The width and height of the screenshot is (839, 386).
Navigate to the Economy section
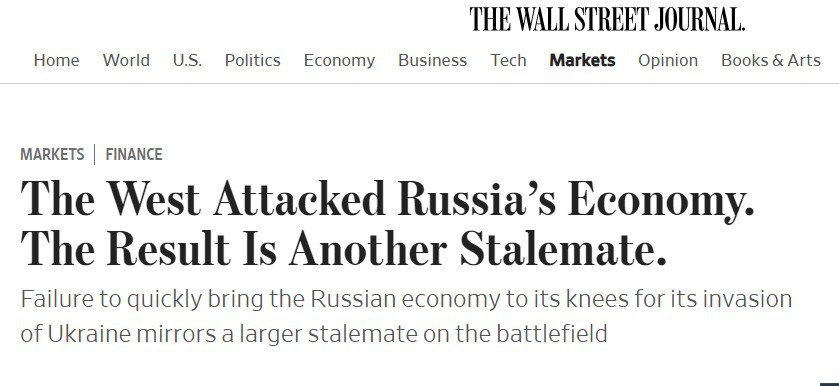pyautogui.click(x=339, y=60)
